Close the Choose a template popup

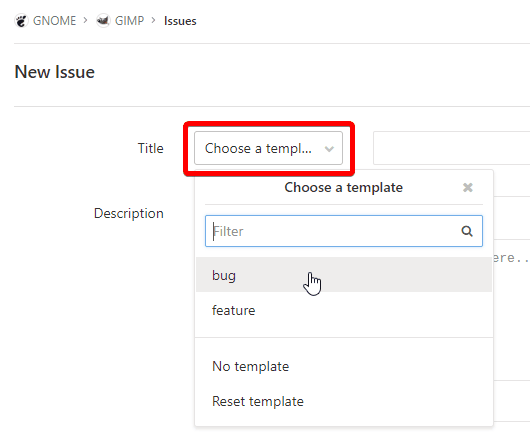pos(467,187)
